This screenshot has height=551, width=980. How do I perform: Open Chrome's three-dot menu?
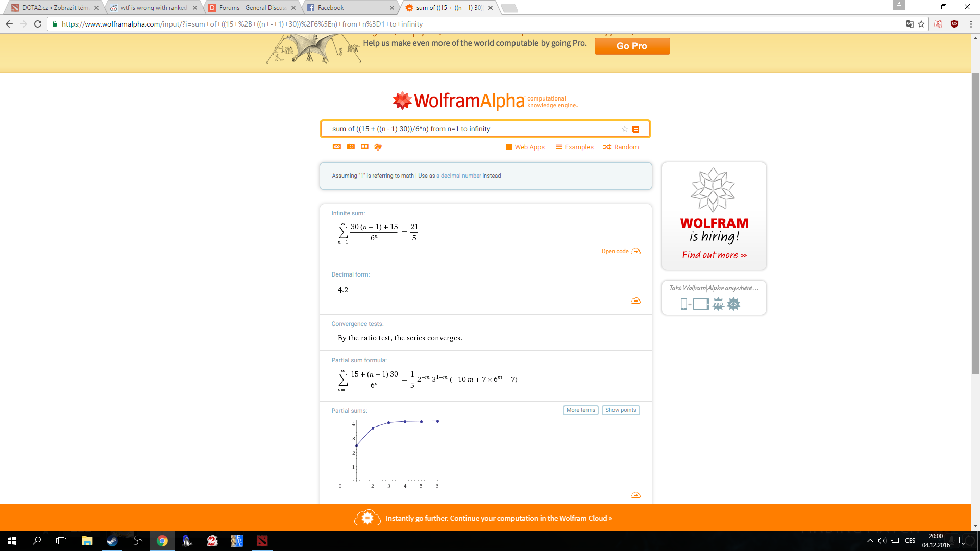971,24
